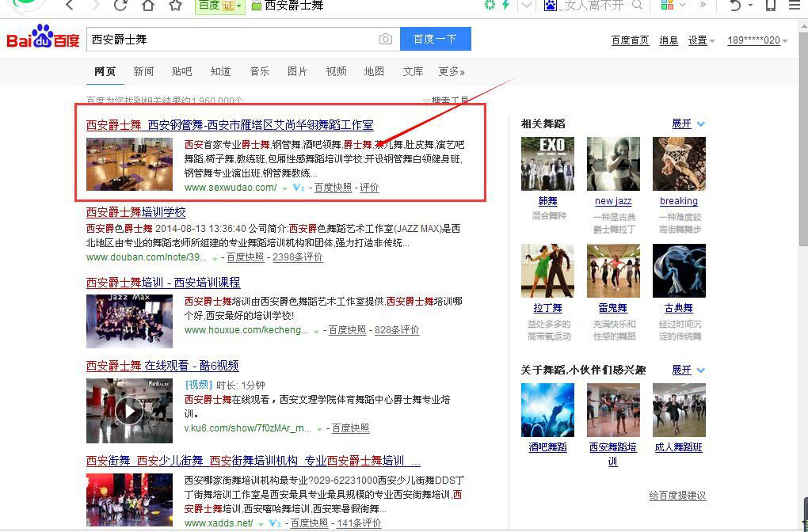Select the 网页 tab
Screen dimensions: 808x532
[x=105, y=71]
